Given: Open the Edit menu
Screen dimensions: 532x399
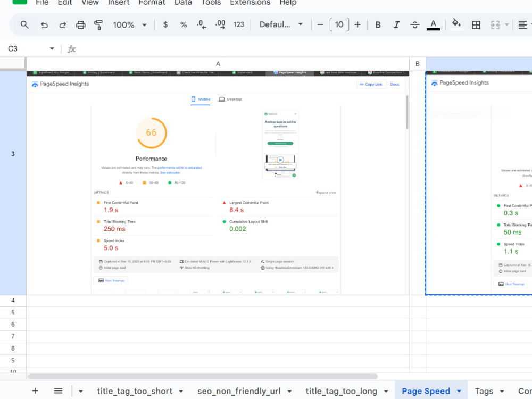Looking at the screenshot, I should [65, 3].
